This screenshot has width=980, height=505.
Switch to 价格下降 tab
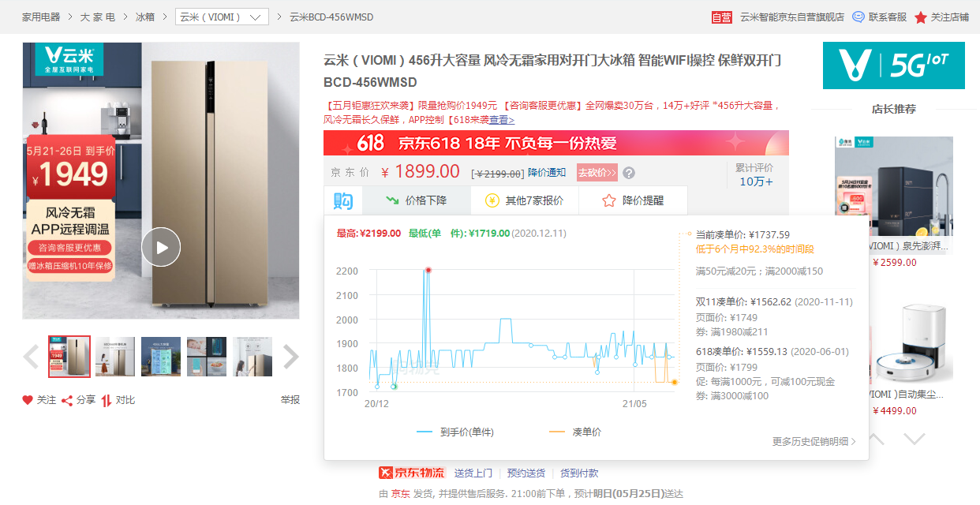click(417, 200)
